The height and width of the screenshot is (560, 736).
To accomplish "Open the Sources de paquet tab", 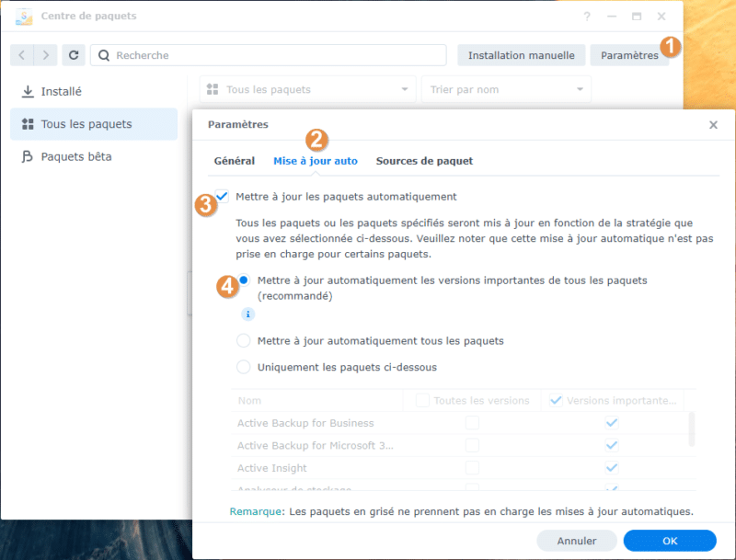I will coord(424,160).
